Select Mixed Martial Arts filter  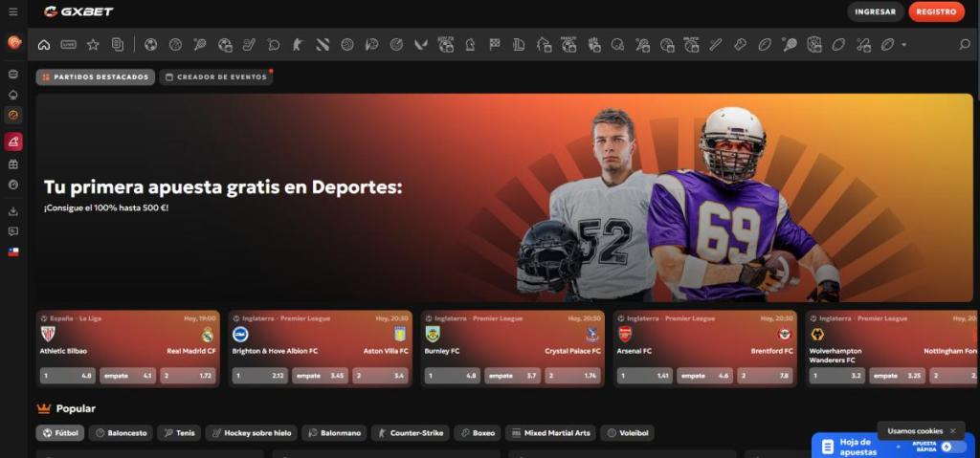(550, 433)
